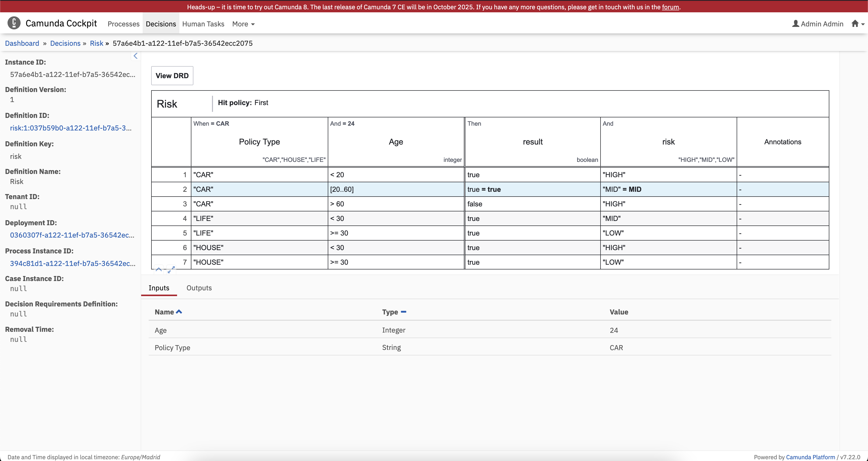The width and height of the screenshot is (868, 461).
Task: Sort inputs by Type column indicator
Action: point(403,312)
